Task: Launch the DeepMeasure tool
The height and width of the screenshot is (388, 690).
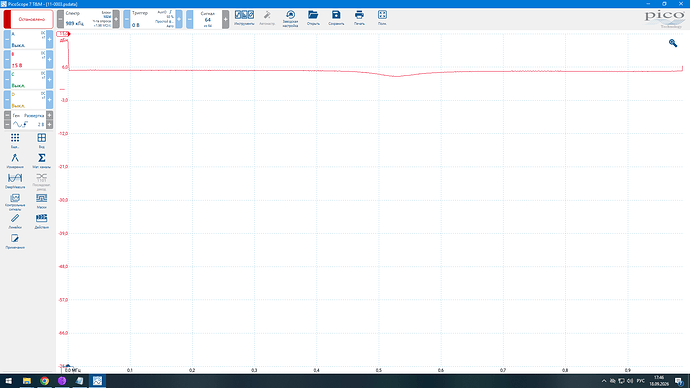Action: coord(15,180)
